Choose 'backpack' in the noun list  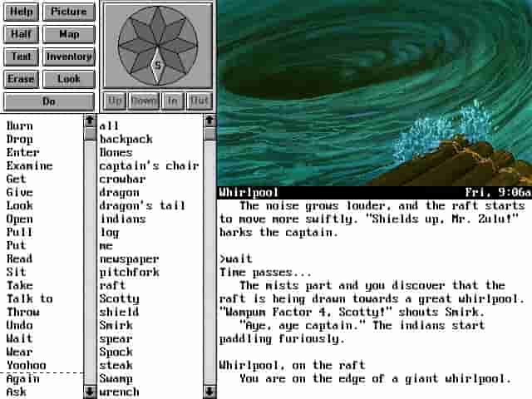coord(126,140)
